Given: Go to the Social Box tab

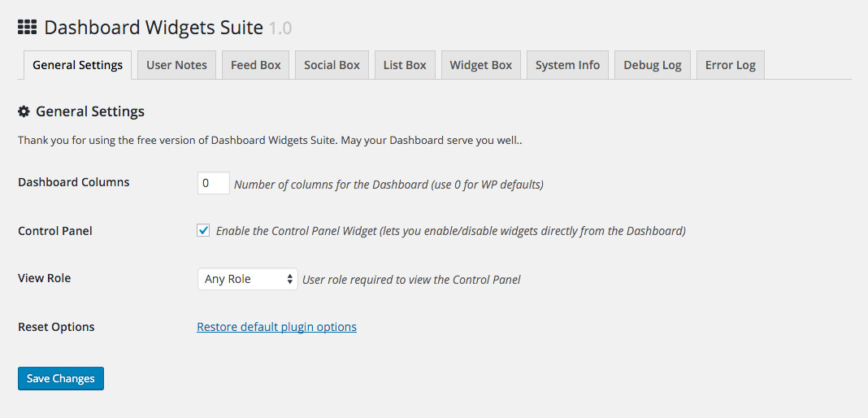Looking at the screenshot, I should click(x=332, y=65).
